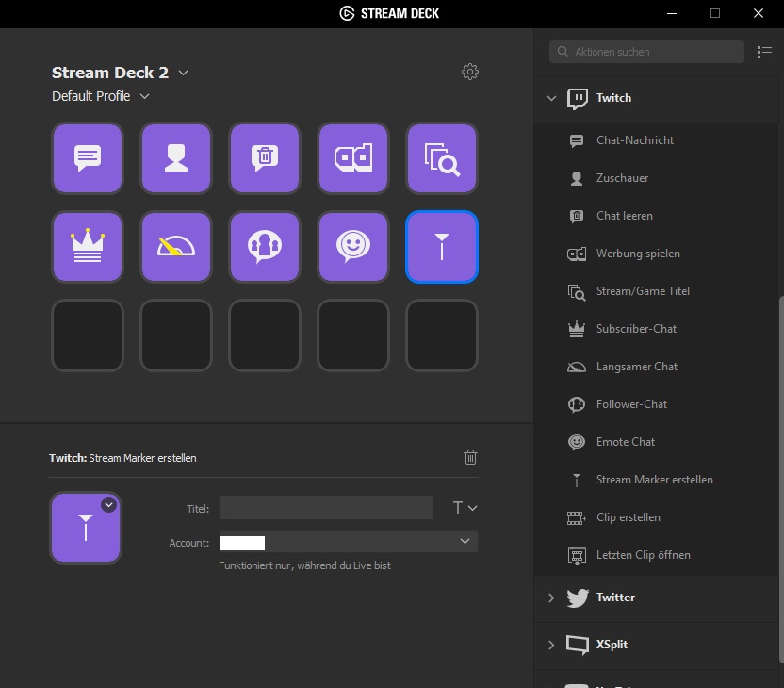Image resolution: width=784 pixels, height=688 pixels.
Task: Select the Stream/Game Titel key on the grid
Action: [442, 158]
